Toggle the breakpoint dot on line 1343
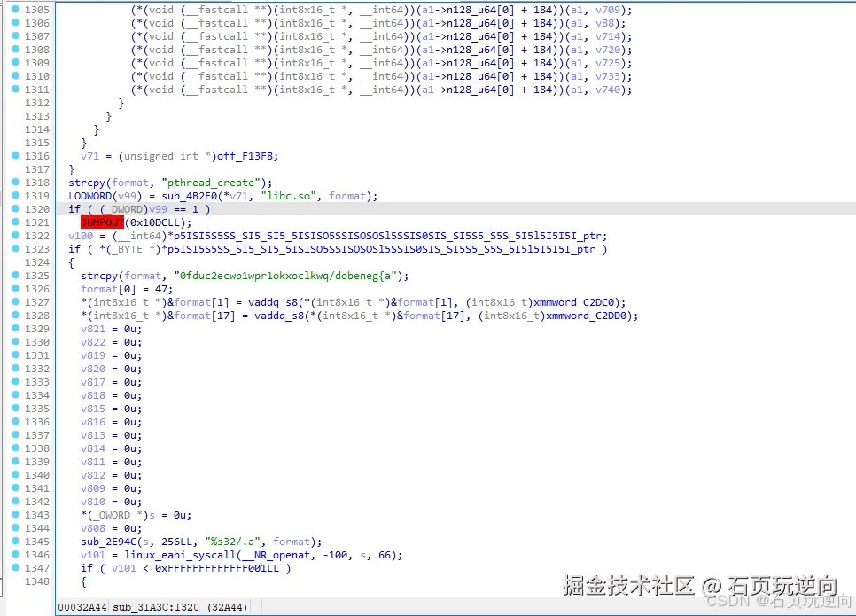856x616 pixels. pos(15,514)
